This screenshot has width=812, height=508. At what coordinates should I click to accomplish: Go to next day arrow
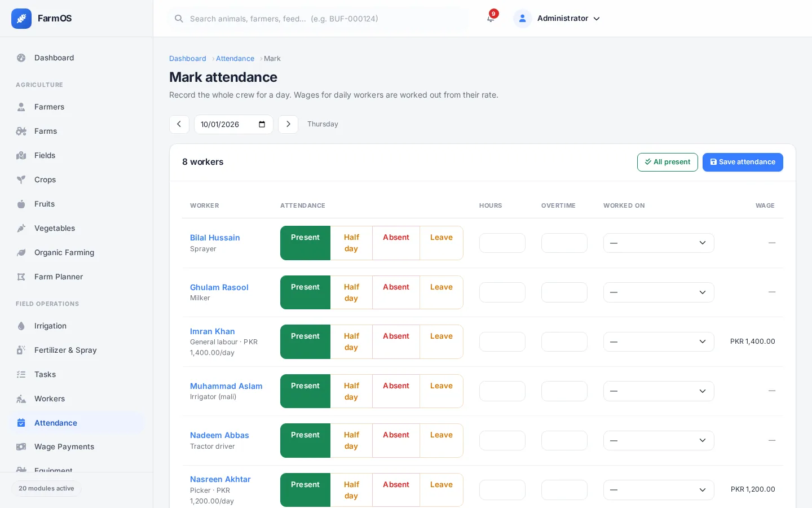click(288, 124)
